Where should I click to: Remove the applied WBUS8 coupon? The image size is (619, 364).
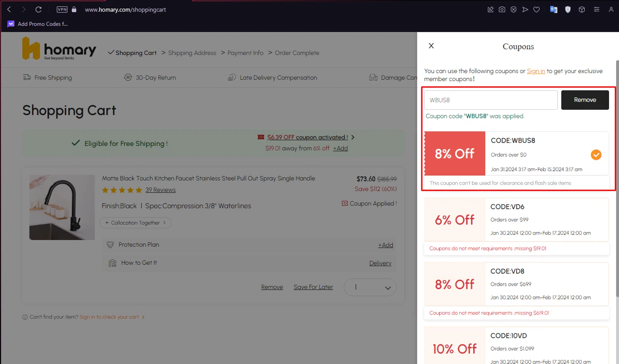click(x=585, y=100)
